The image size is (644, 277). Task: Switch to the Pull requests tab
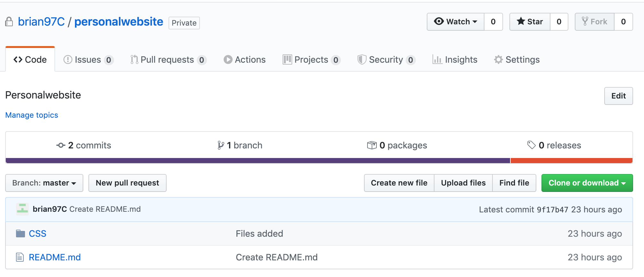pos(168,59)
